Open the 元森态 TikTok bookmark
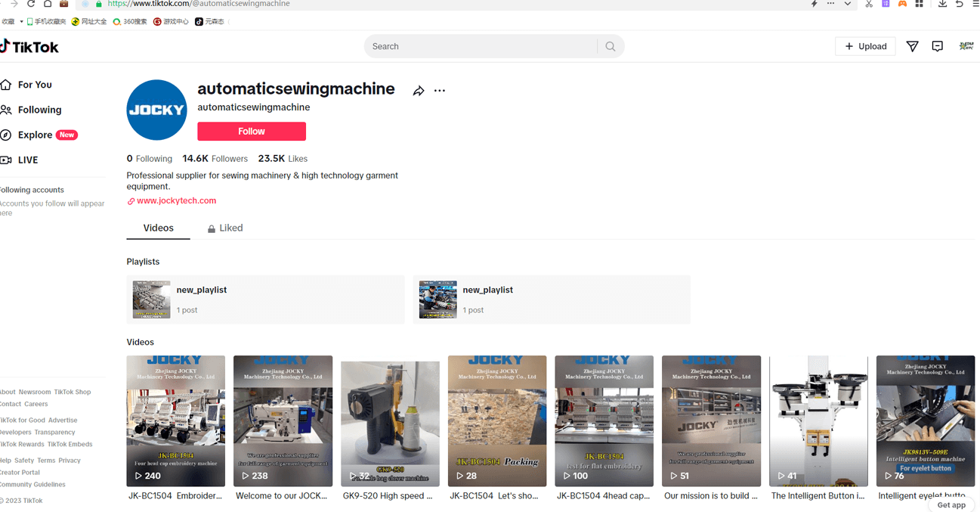Image resolution: width=980 pixels, height=512 pixels. (209, 22)
